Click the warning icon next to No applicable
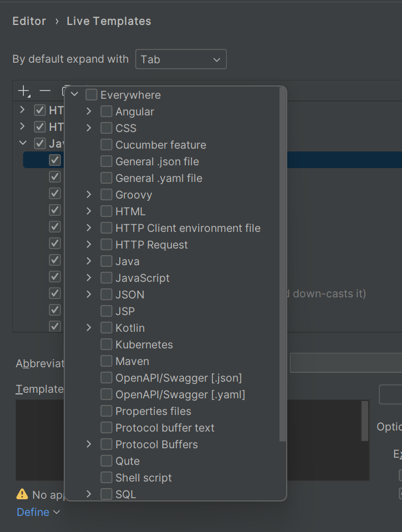Viewport: 402px width, 532px height. [x=22, y=494]
